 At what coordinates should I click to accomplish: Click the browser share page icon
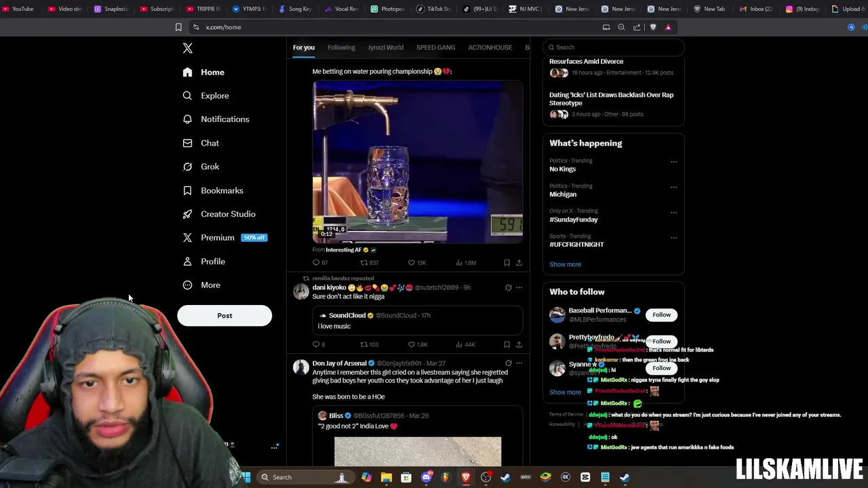coord(637,27)
